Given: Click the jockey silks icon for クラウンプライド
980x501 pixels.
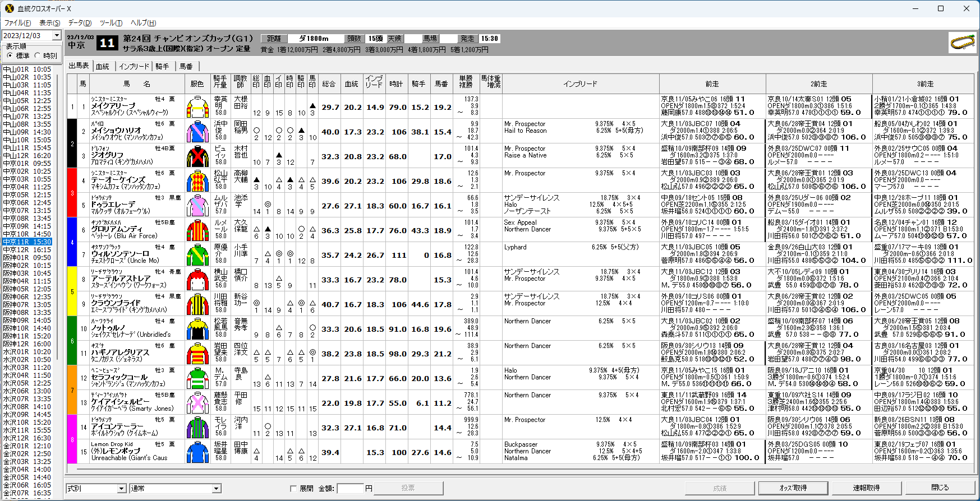Looking at the screenshot, I should pyautogui.click(x=197, y=304).
